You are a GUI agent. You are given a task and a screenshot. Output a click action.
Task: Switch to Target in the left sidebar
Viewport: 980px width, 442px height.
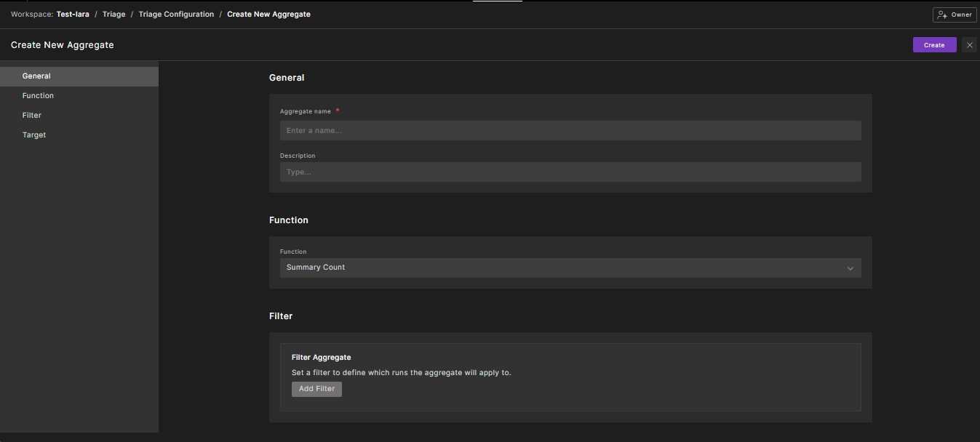pos(34,135)
